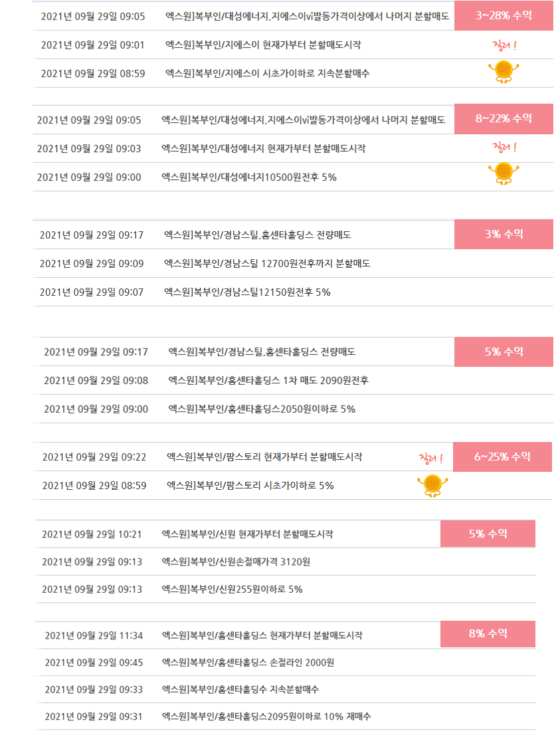The width and height of the screenshot is (560, 753).
Task: Open message 경남스틸 12700원전후까지 분할매도
Action: [267, 264]
